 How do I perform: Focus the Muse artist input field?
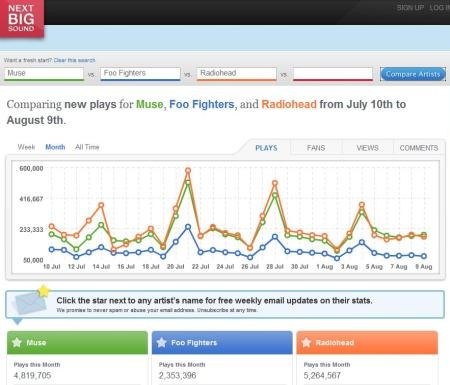pos(44,74)
